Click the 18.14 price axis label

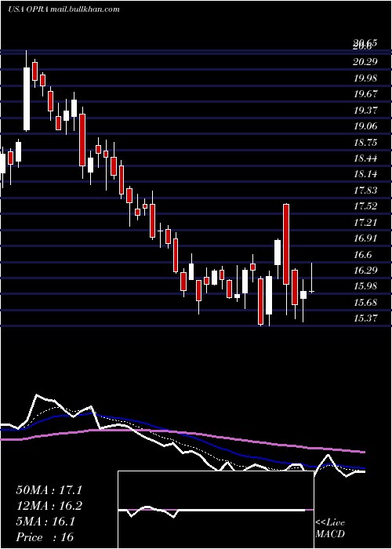365,174
